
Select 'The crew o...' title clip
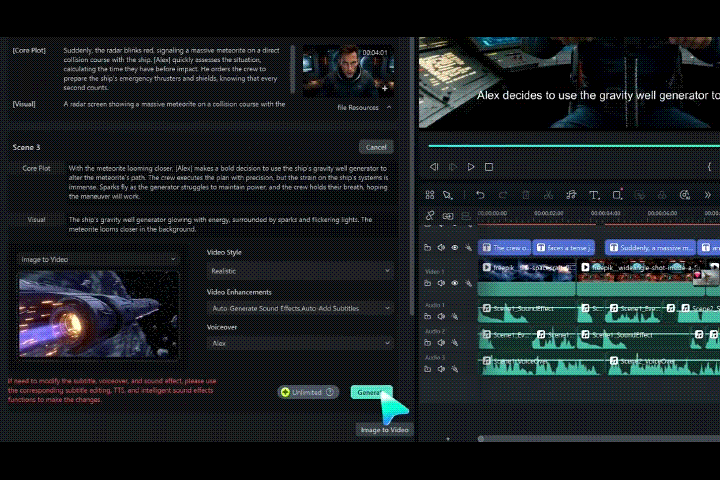505,248
